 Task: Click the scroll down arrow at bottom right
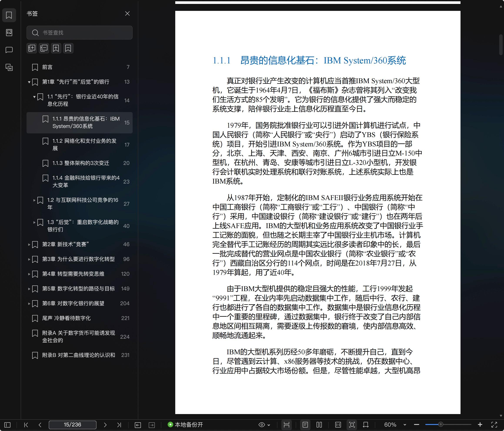(x=501, y=416)
